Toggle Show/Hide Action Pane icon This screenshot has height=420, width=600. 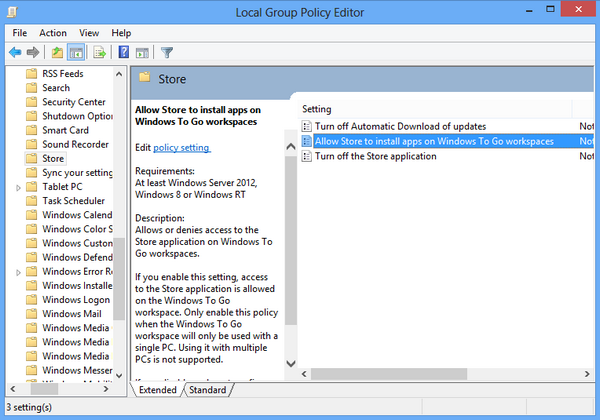point(142,52)
